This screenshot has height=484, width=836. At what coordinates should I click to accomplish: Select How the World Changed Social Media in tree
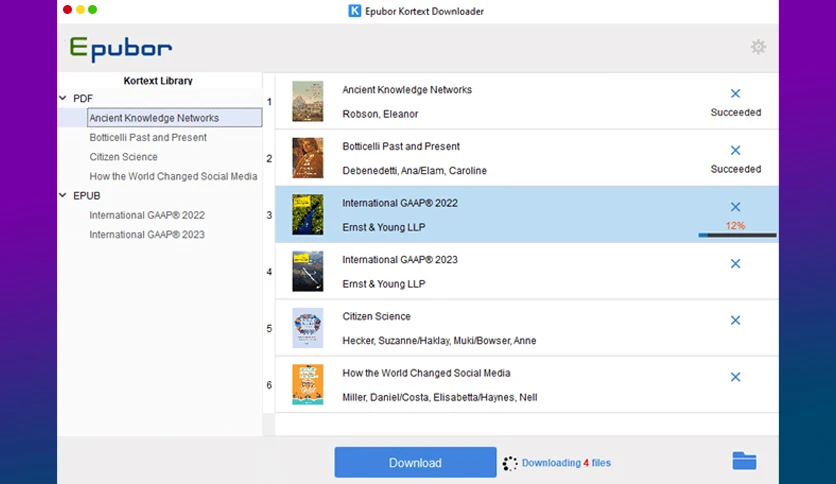pos(173,176)
